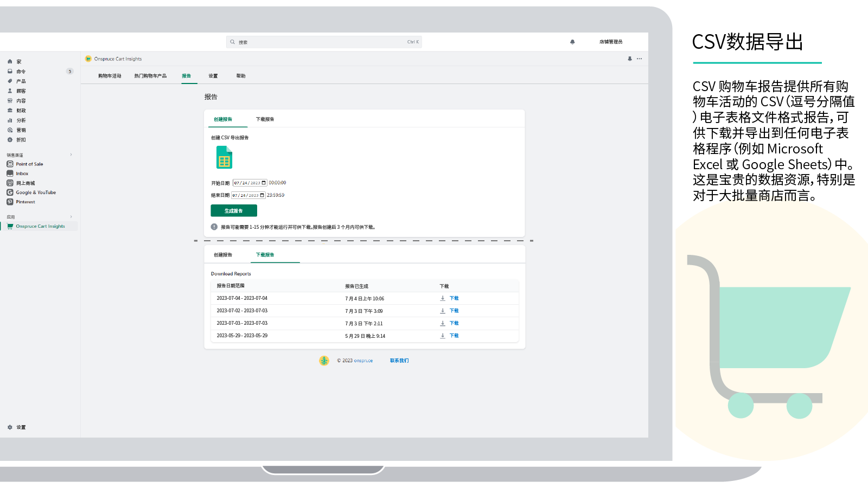Select 下载报告 tab in upper card
The height and width of the screenshot is (488, 868).
265,119
